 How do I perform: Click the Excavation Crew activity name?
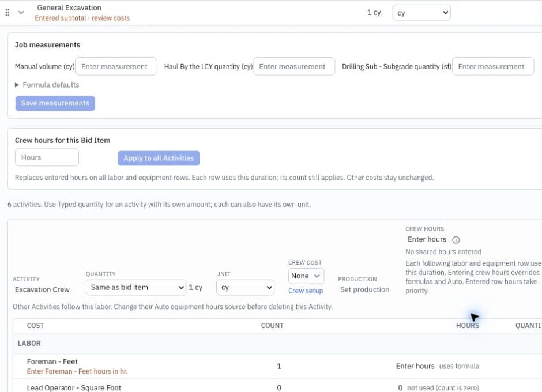(x=42, y=289)
